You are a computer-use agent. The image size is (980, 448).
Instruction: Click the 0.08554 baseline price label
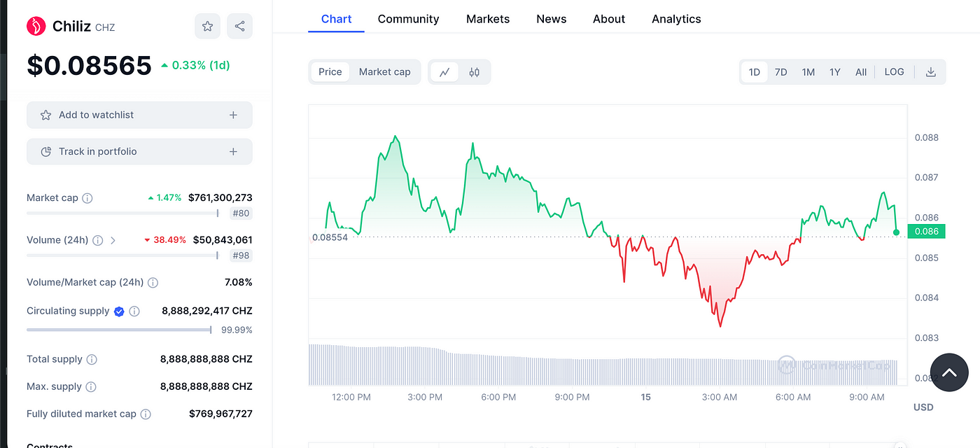coord(330,237)
